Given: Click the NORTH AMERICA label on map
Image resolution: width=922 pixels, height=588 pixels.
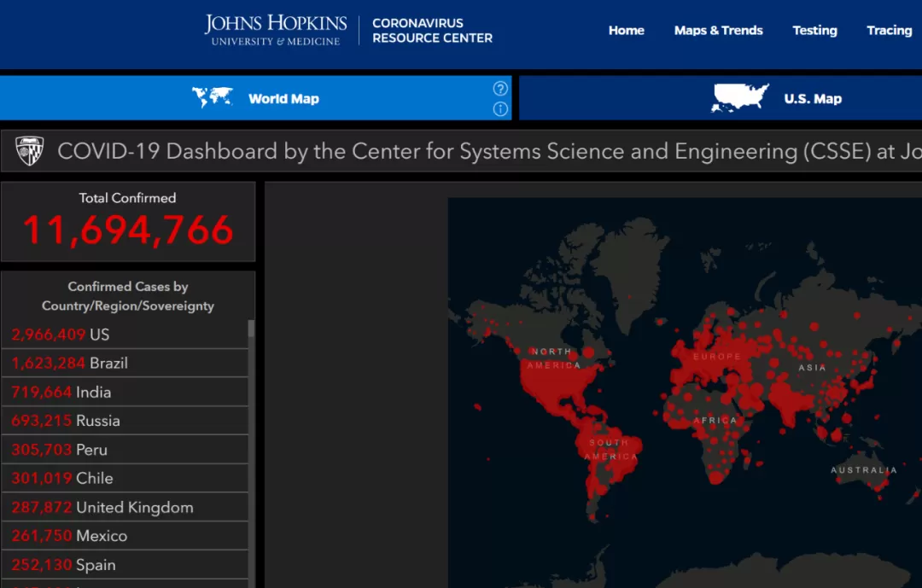Looking at the screenshot, I should click(x=553, y=358).
